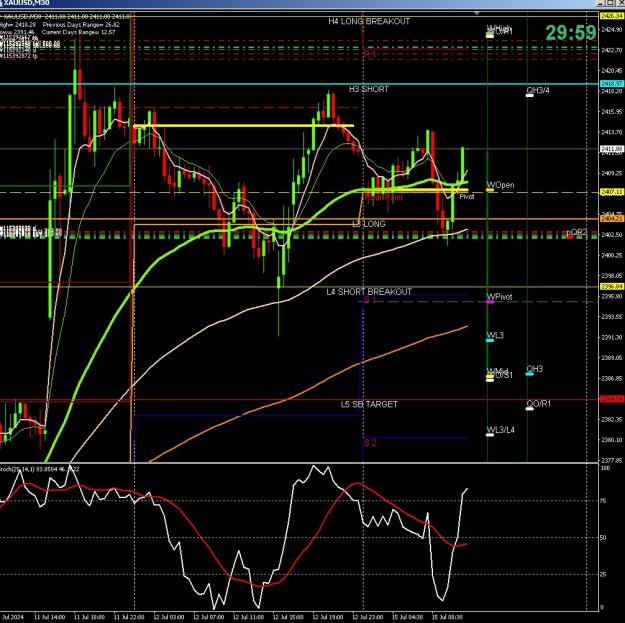Click the red S 2 support label

[370, 443]
